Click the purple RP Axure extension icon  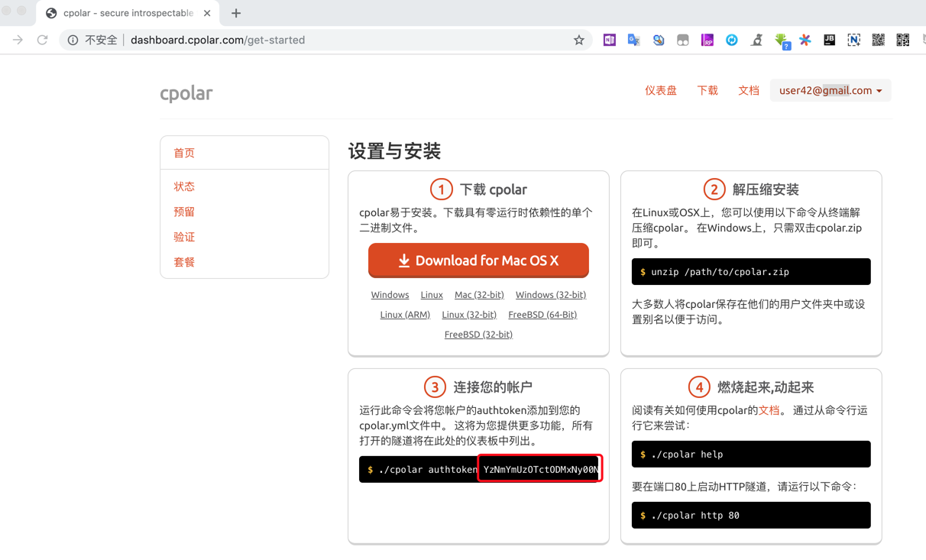(x=707, y=40)
